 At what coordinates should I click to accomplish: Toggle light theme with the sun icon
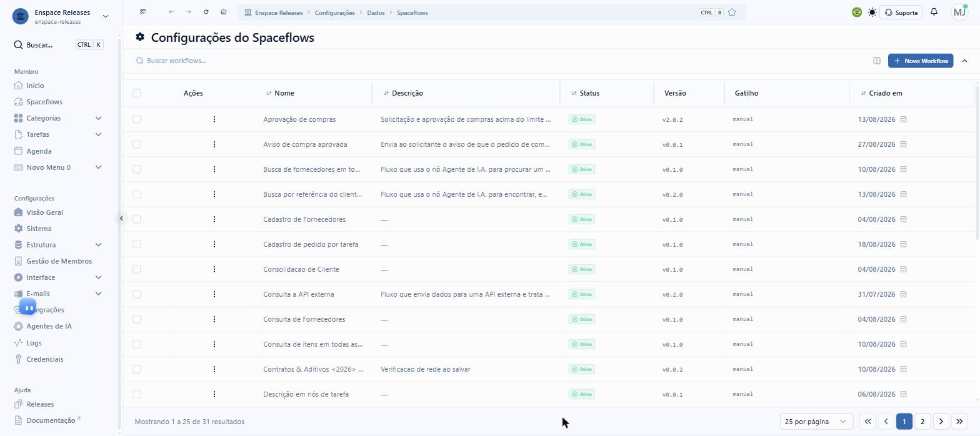coord(872,12)
